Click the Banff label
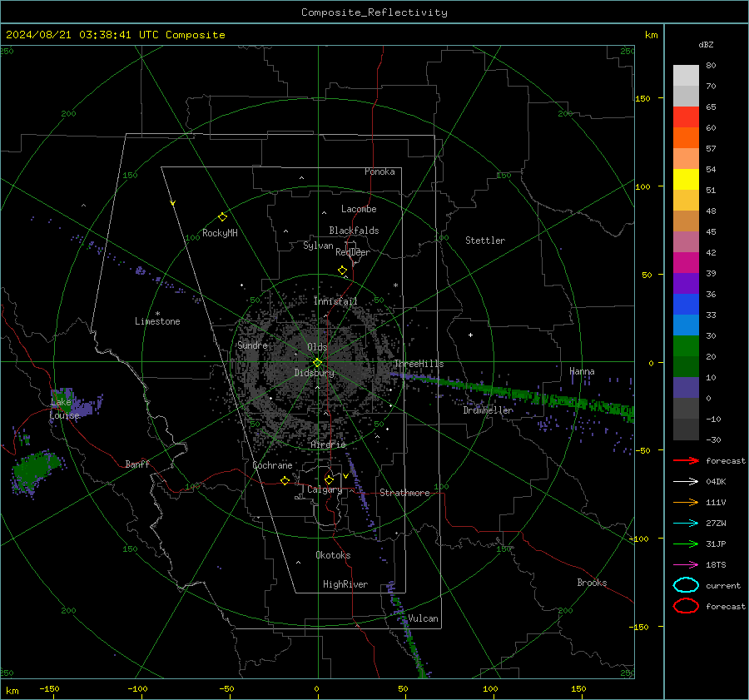The width and height of the screenshot is (749, 700). click(137, 464)
